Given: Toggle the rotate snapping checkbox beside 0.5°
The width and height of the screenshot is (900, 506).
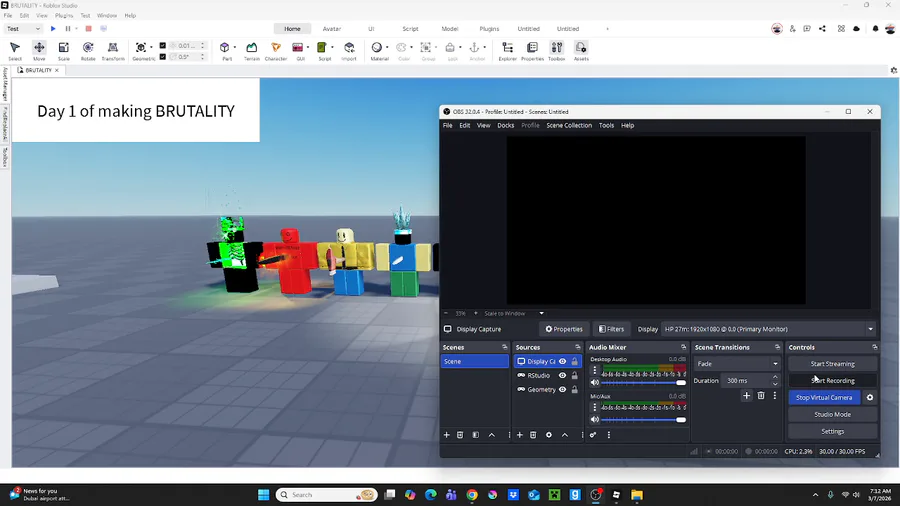Looking at the screenshot, I should click(162, 56).
